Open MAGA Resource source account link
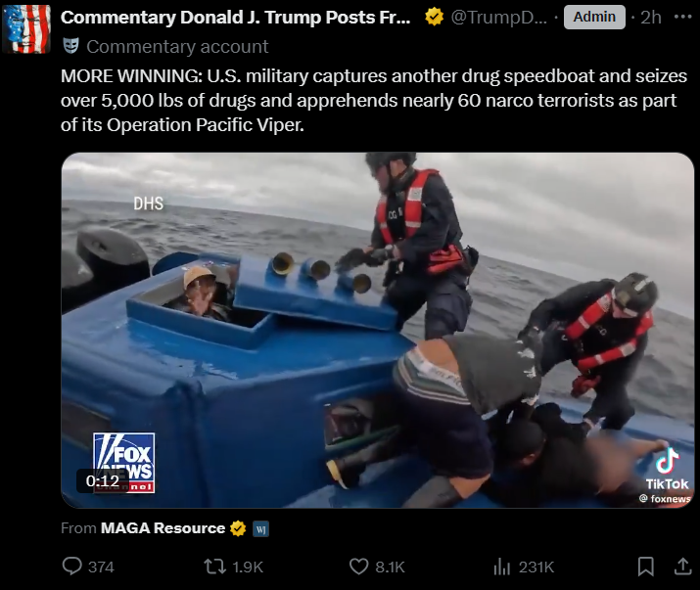 [x=163, y=528]
